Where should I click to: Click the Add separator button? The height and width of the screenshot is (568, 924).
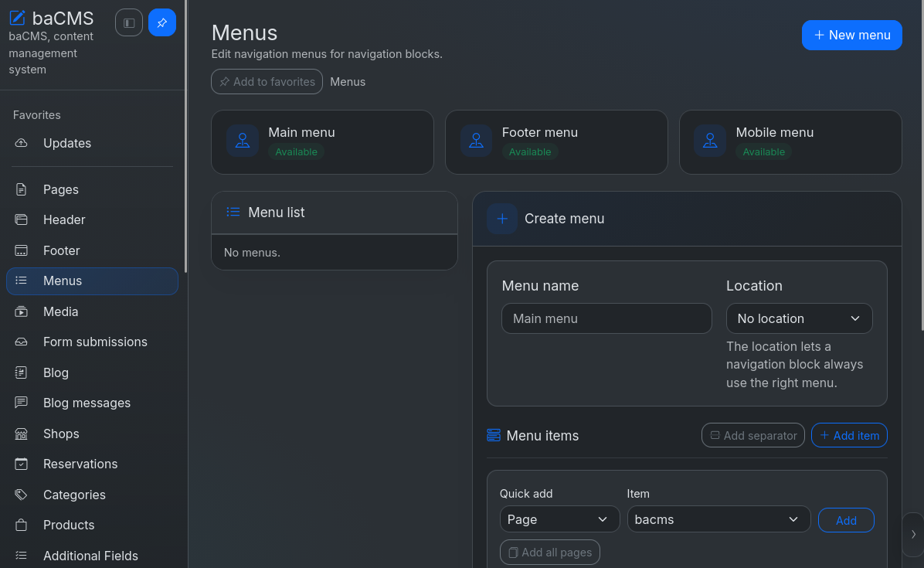click(x=753, y=435)
